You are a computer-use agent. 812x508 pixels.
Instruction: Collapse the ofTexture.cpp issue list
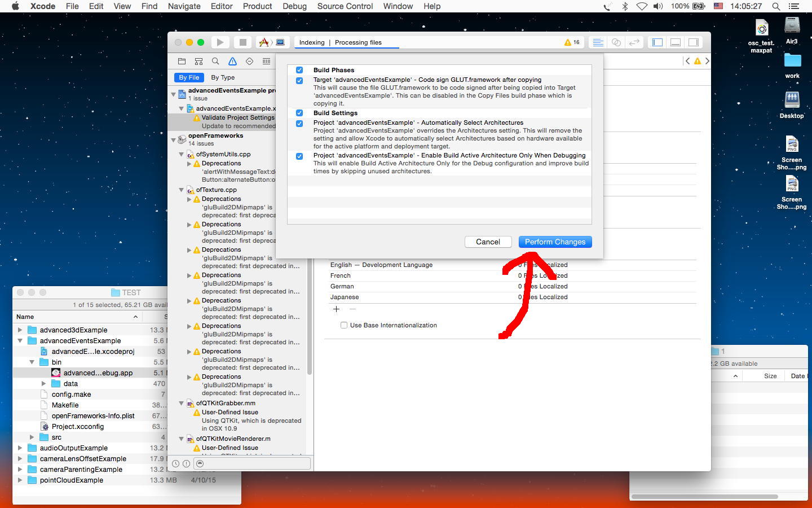[182, 190]
